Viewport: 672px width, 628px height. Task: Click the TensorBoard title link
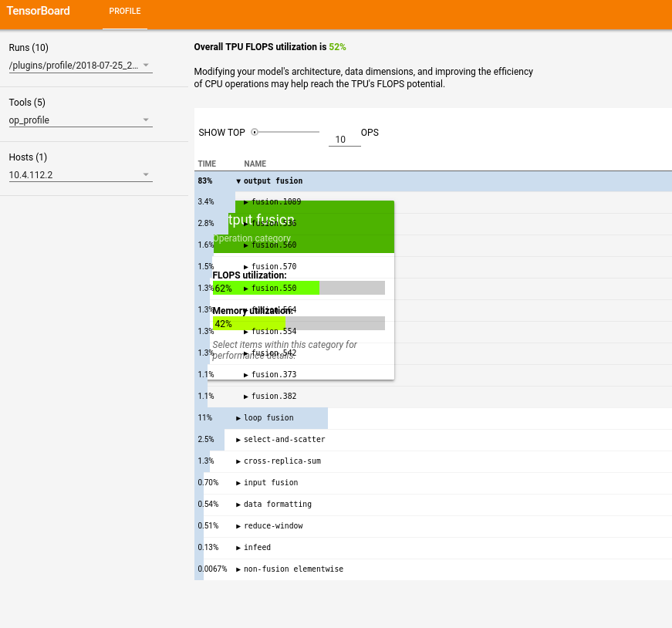[x=39, y=11]
